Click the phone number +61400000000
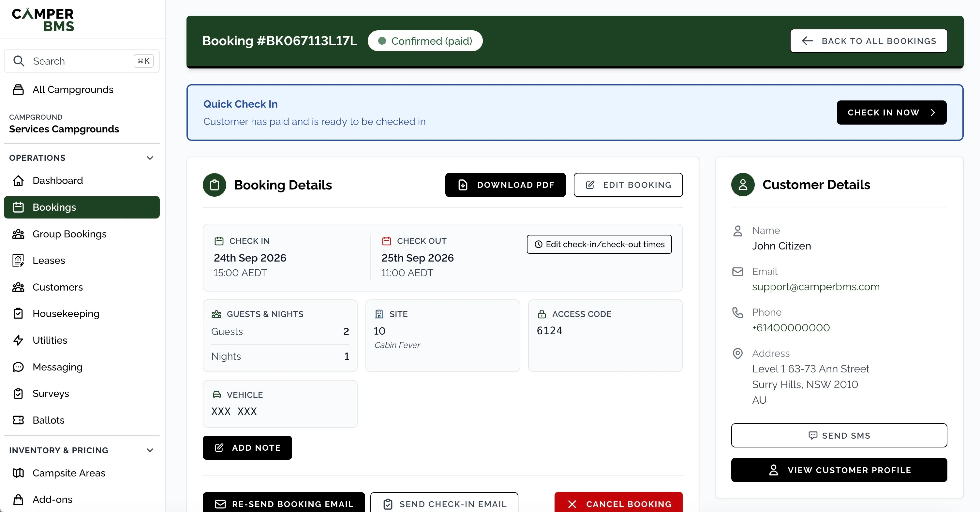Viewport: 980px width, 512px height. [x=791, y=328]
